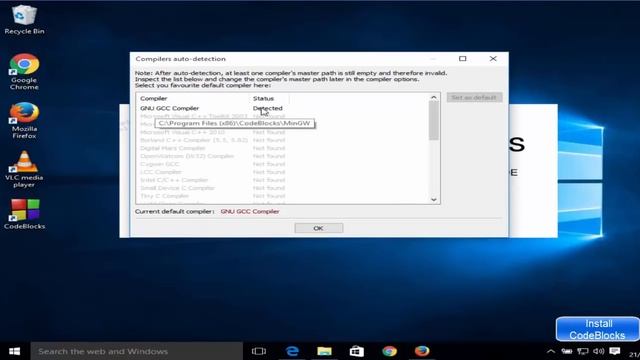Open File Explorer from the taskbar
Viewport: 640px width, 360px height.
[324, 351]
